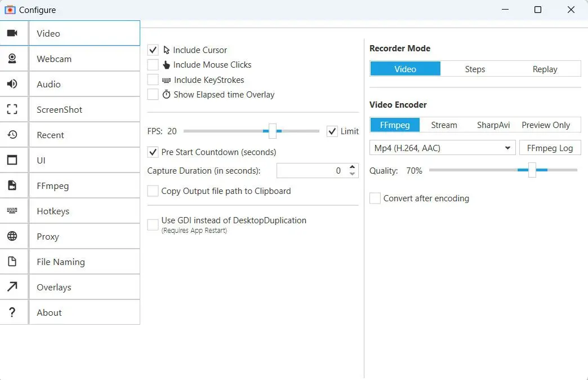
Task: Enable Convert after encoding checkbox
Action: (x=375, y=198)
